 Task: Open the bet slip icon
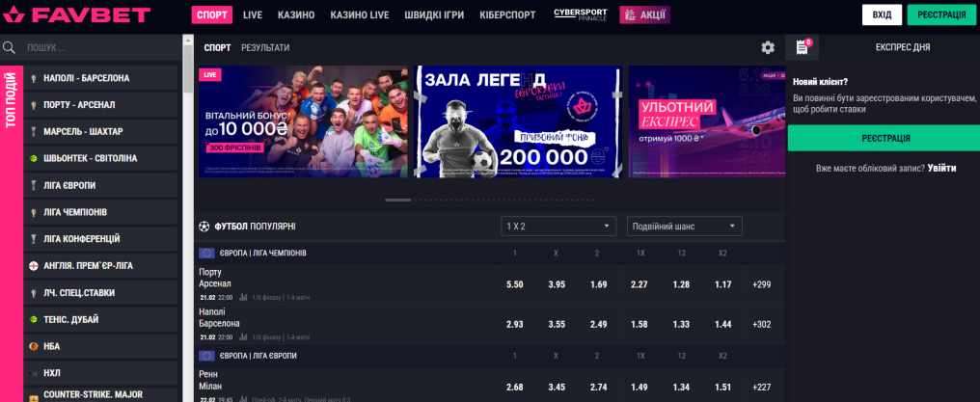[x=802, y=47]
